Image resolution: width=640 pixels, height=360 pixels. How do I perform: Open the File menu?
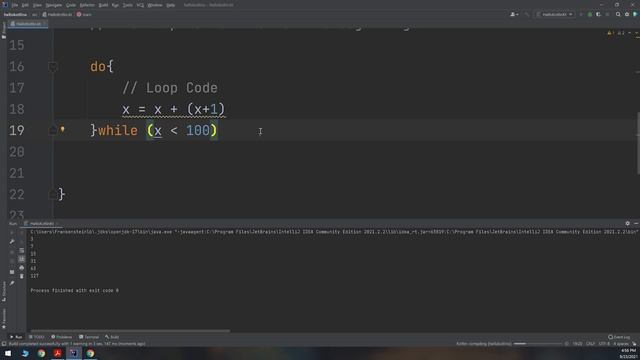pyautogui.click(x=15, y=5)
